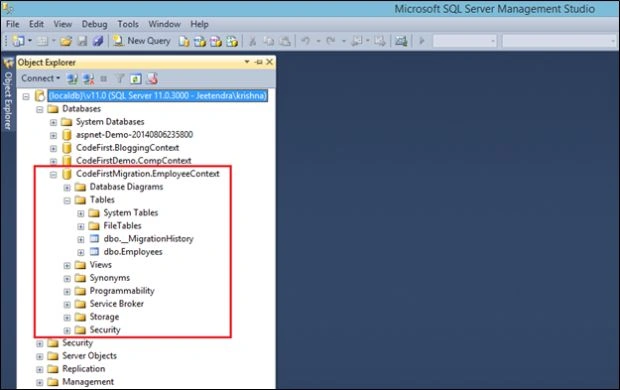Select the (localdb)\v11.0 server node

pos(157,96)
